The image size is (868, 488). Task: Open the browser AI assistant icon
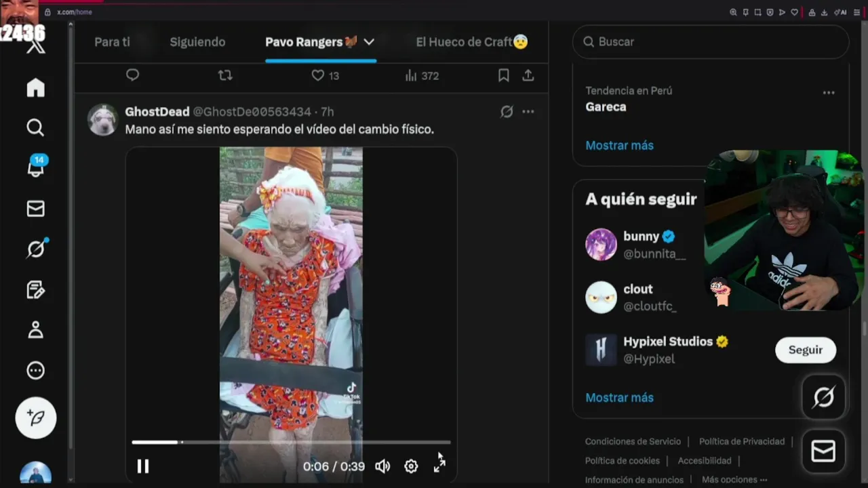click(x=841, y=12)
